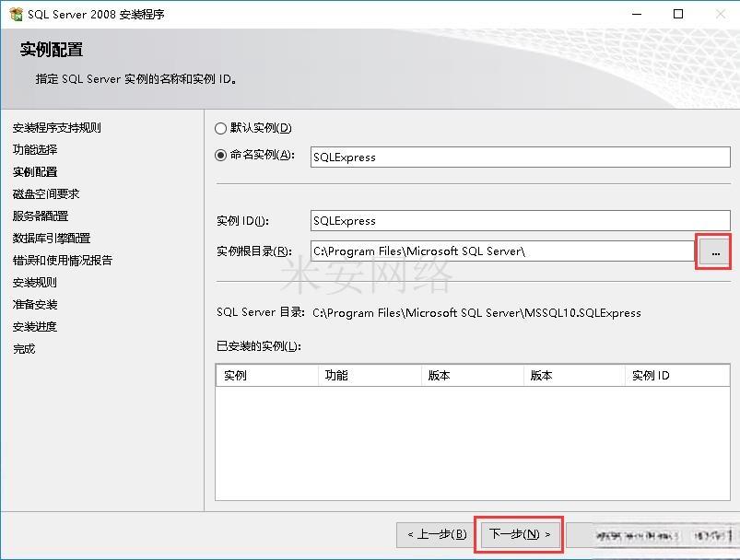Click the 实例根目录(R) path field
Image resolution: width=740 pixels, height=560 pixels.
(x=502, y=251)
